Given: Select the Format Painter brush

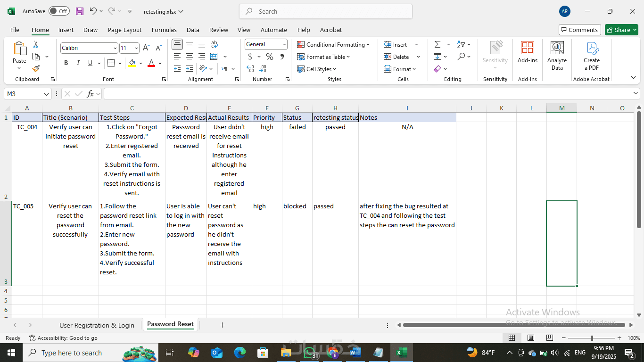Looking at the screenshot, I should (x=36, y=68).
